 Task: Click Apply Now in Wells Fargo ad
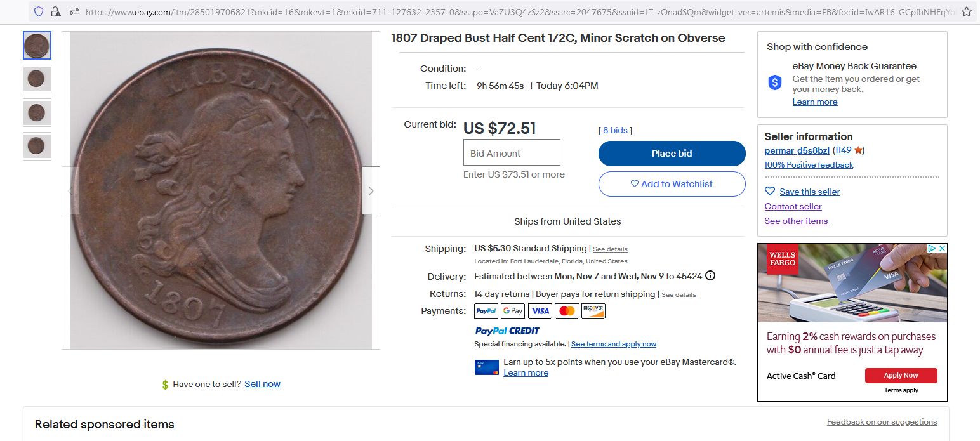point(901,376)
